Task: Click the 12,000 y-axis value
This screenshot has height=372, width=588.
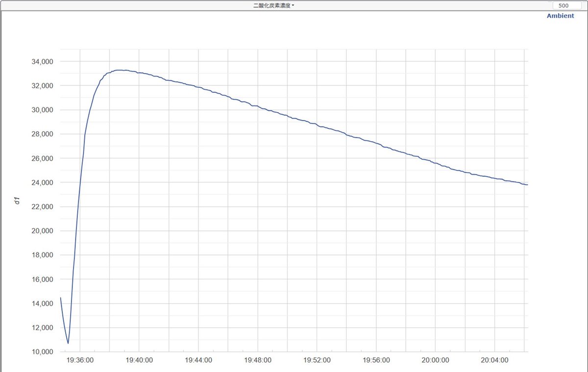Action: click(x=42, y=328)
